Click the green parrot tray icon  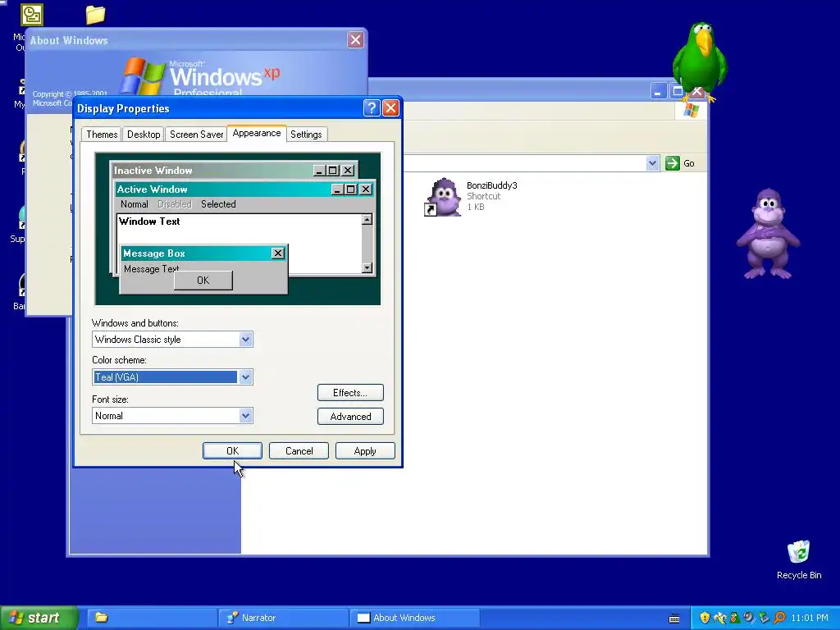point(735,618)
